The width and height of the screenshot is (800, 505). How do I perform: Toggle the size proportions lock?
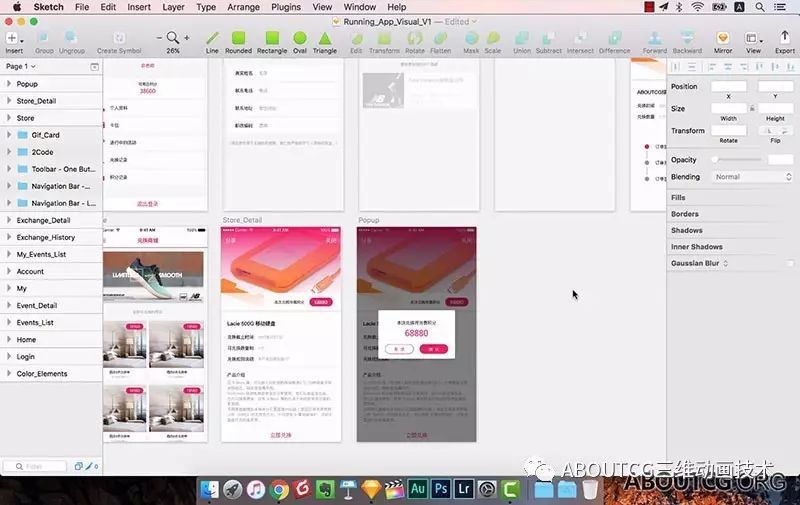pyautogui.click(x=752, y=108)
